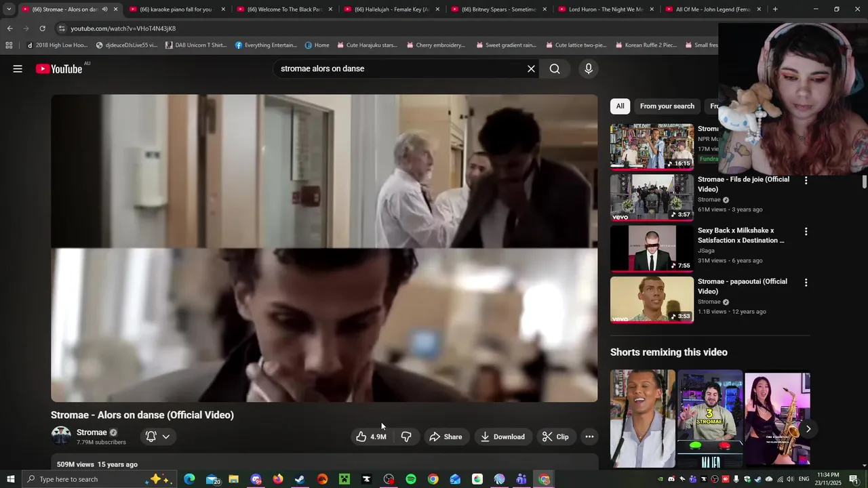
Task: Download the video
Action: pyautogui.click(x=502, y=436)
